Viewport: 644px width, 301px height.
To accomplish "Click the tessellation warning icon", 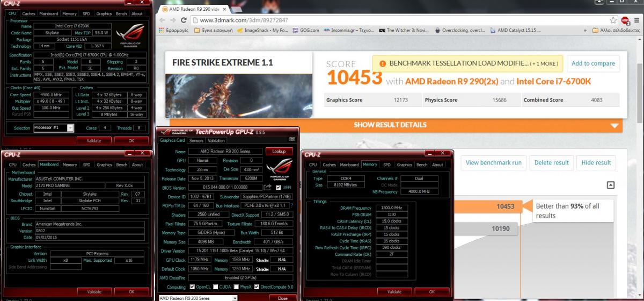I will pyautogui.click(x=383, y=63).
